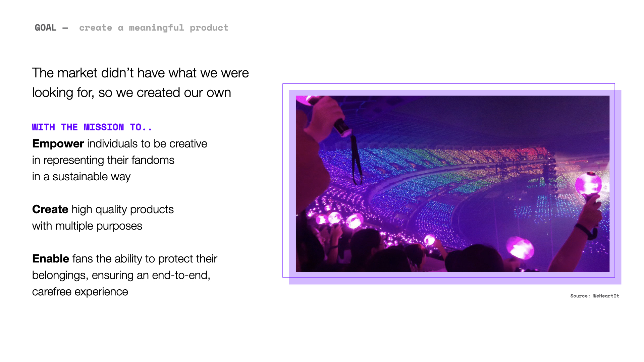The image size is (644, 362).
Task: Click the line 'belongings, ensuring an end-to-end,'
Action: coord(121,275)
